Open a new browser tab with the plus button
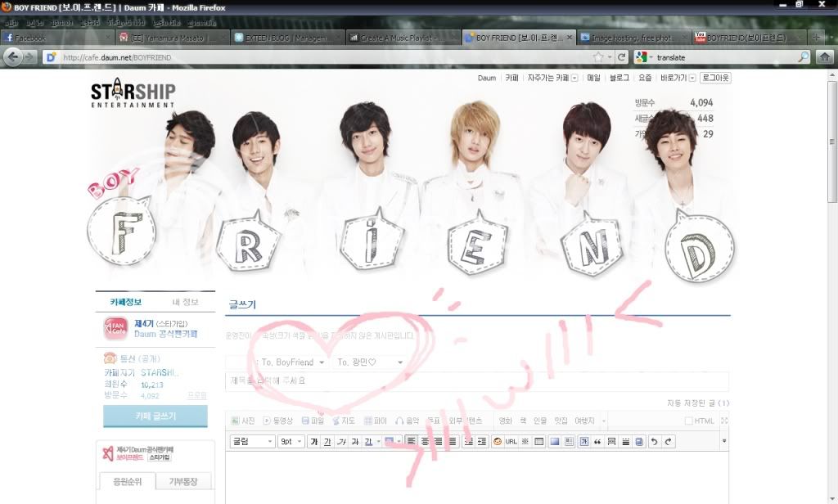This screenshot has height=504, width=838. [x=816, y=38]
